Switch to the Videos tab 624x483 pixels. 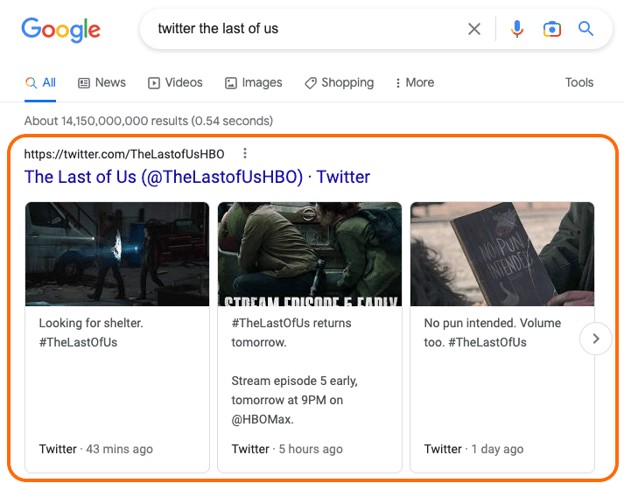pyautogui.click(x=176, y=83)
